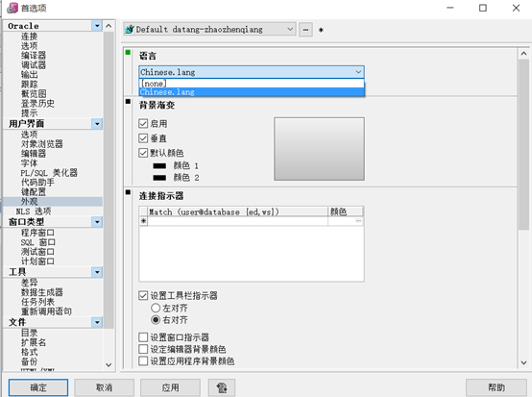This screenshot has width=532, height=397.
Task: Click the 帮助 button
Action: tap(496, 387)
